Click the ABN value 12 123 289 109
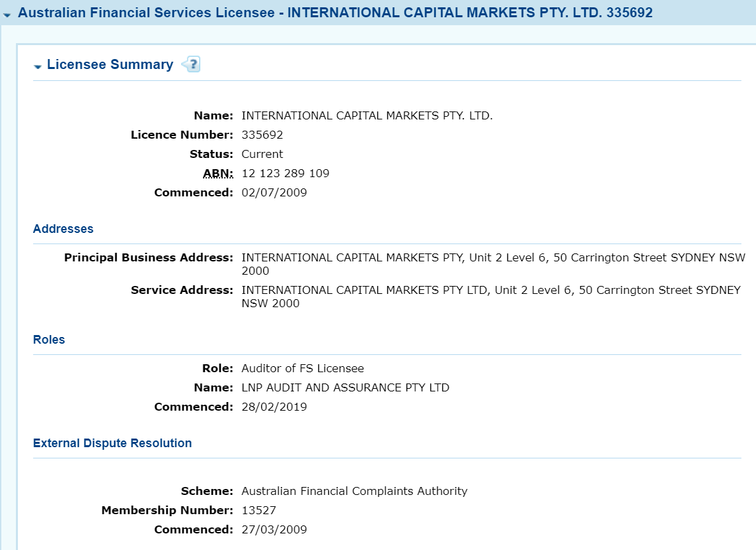This screenshot has height=550, width=756. (285, 173)
